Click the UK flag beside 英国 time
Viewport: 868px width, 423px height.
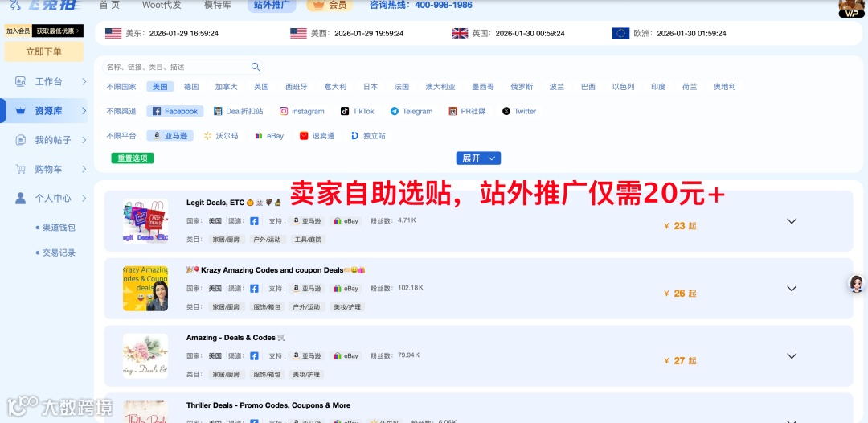click(460, 33)
